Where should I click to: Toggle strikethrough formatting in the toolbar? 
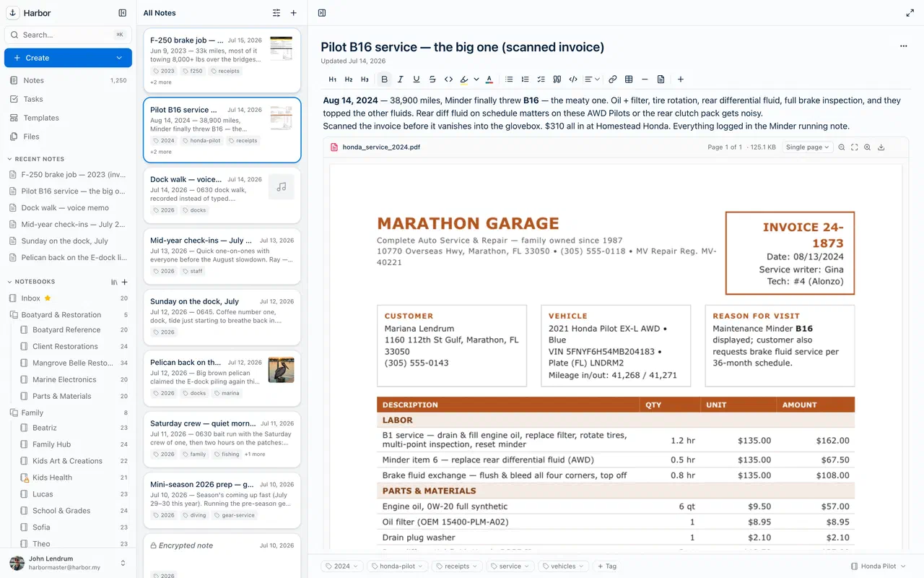pos(432,79)
